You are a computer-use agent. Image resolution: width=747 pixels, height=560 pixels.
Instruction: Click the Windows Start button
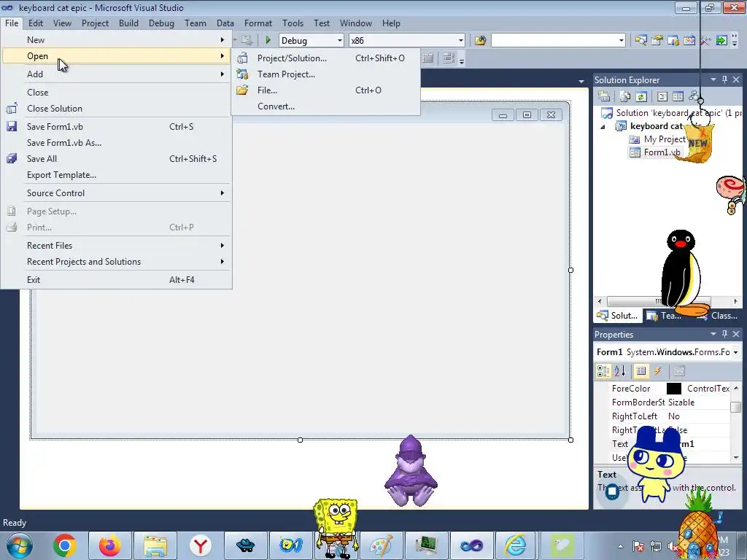point(20,545)
